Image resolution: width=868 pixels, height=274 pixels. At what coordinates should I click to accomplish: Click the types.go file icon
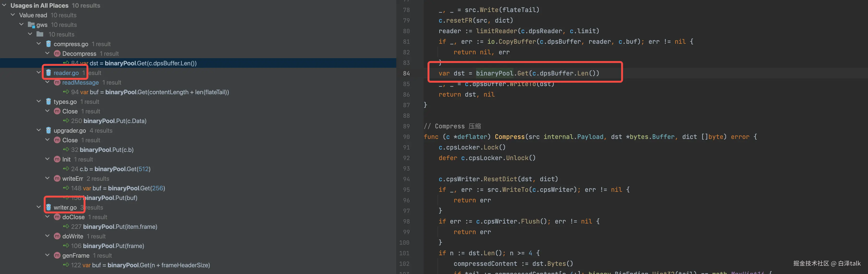(x=49, y=101)
